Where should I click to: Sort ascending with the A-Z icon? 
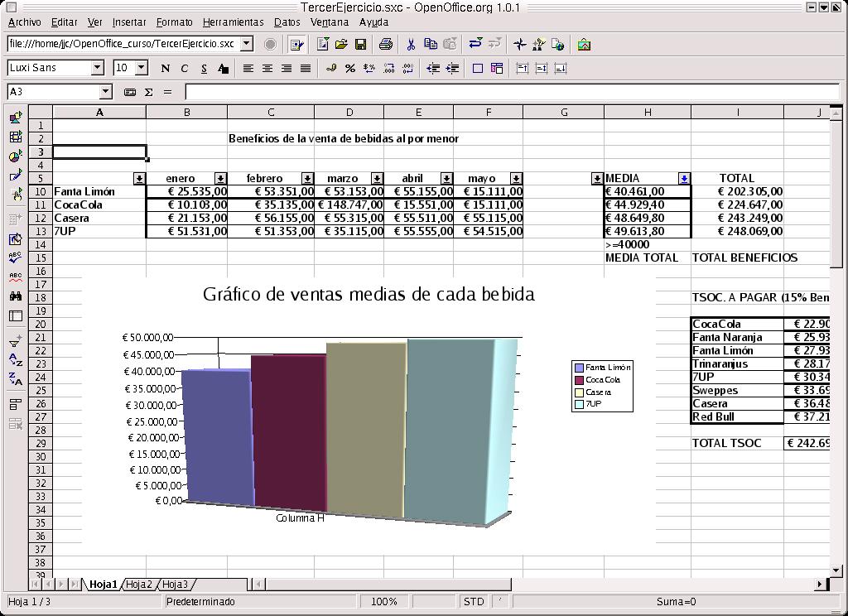(16, 359)
